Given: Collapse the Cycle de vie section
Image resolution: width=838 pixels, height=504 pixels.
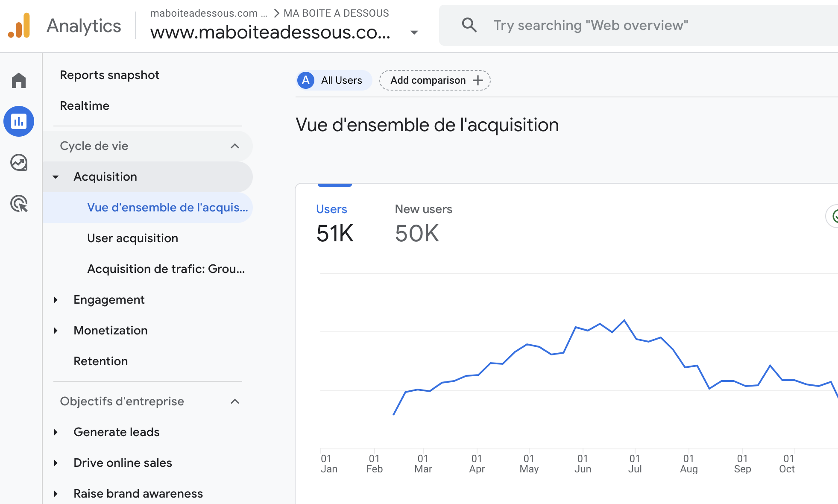Looking at the screenshot, I should click(x=235, y=146).
